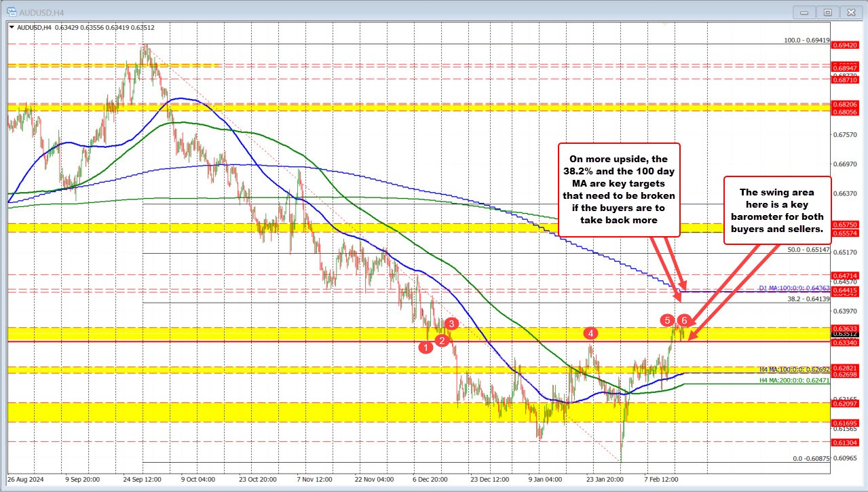Click the 24 Sep 12:00 date label
Screen dimensions: 868x492
(144, 478)
